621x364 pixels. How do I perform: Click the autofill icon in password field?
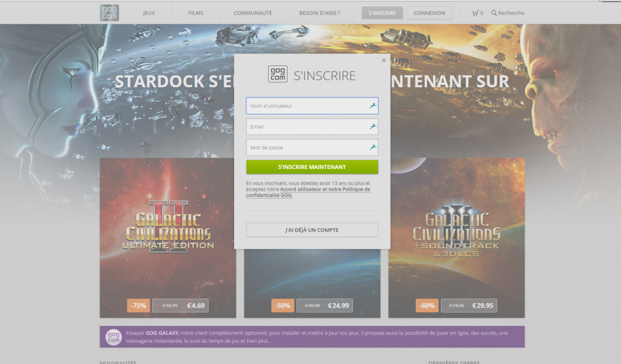[x=373, y=148]
